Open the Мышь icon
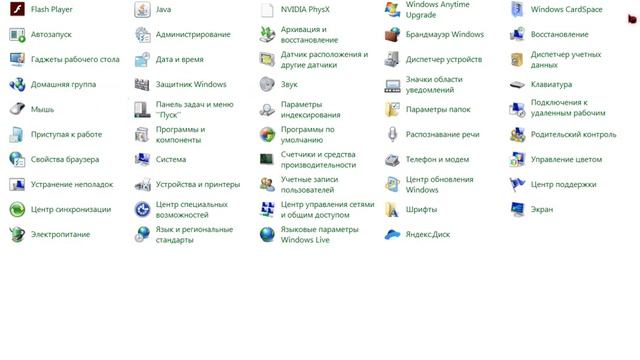The width and height of the screenshot is (640, 360). (x=17, y=109)
